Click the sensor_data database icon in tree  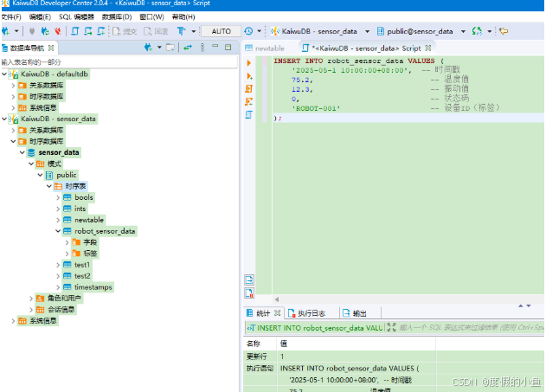point(32,152)
